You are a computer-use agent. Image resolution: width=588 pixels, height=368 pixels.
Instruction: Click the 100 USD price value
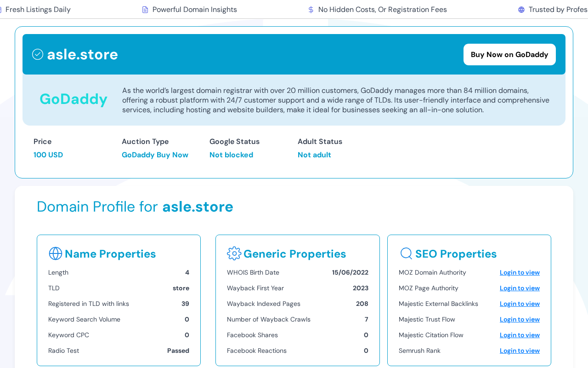(x=48, y=155)
